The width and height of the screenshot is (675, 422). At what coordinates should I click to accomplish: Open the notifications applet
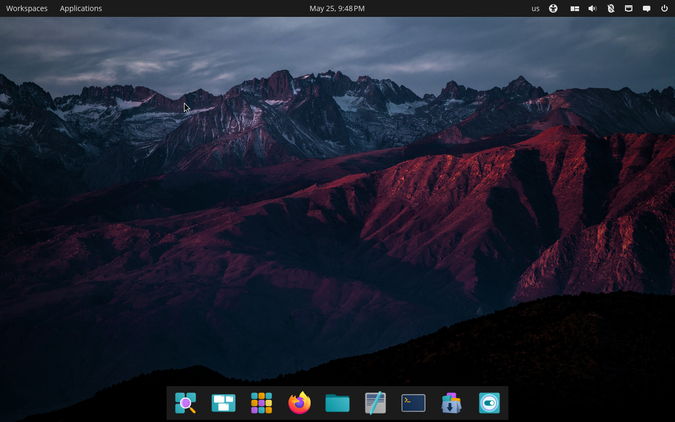647,8
